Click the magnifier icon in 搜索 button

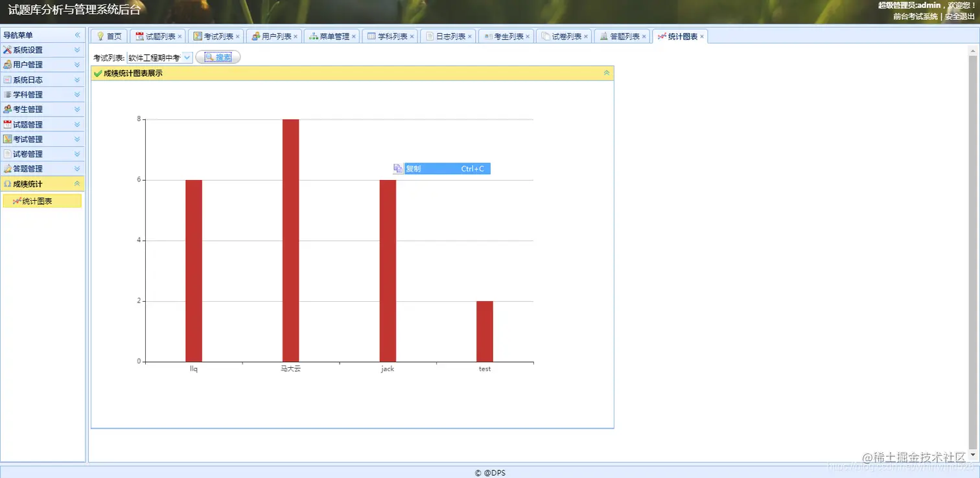coord(209,57)
